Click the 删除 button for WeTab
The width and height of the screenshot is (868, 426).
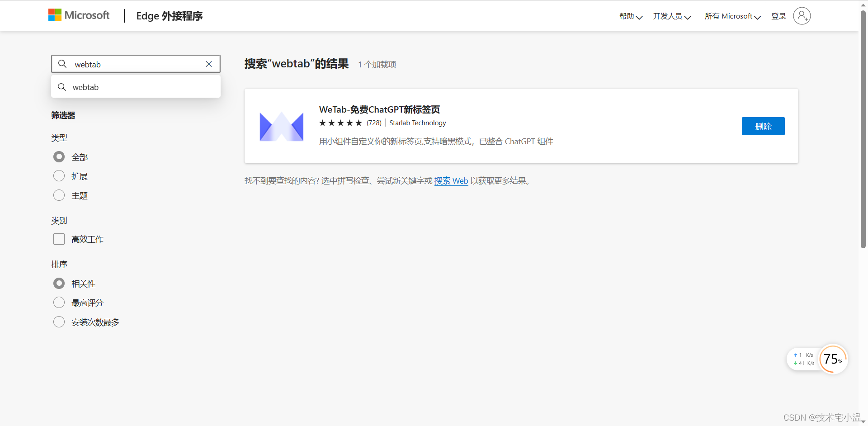[763, 126]
